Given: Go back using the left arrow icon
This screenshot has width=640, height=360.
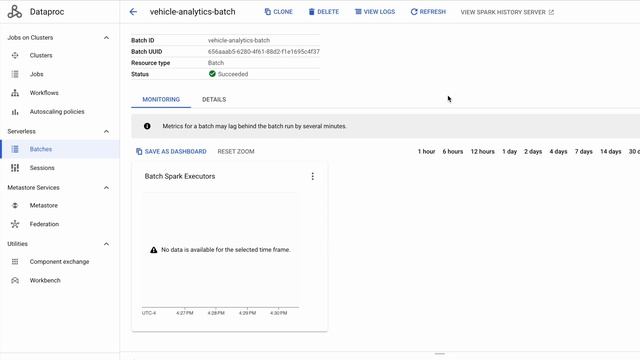Looking at the screenshot, I should click(133, 12).
